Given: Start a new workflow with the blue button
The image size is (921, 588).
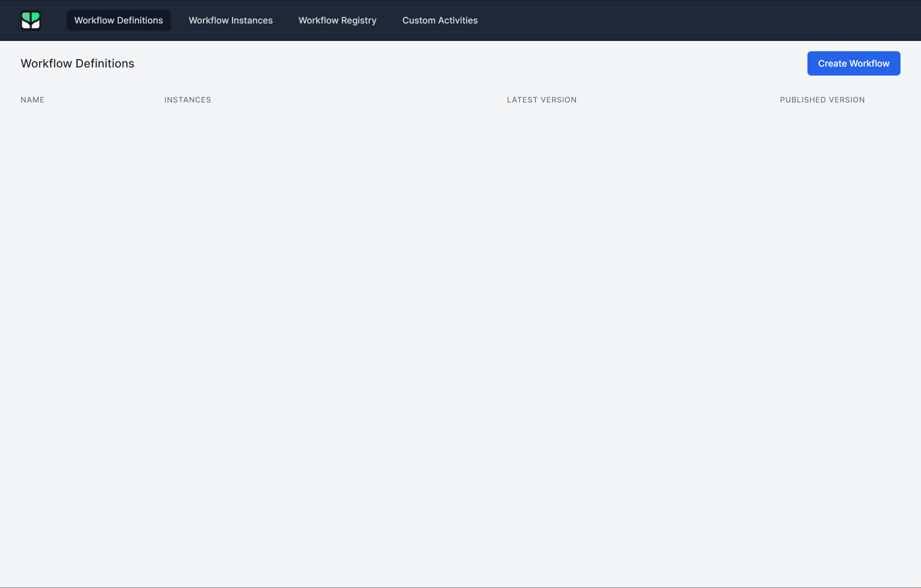Looking at the screenshot, I should click(853, 64).
